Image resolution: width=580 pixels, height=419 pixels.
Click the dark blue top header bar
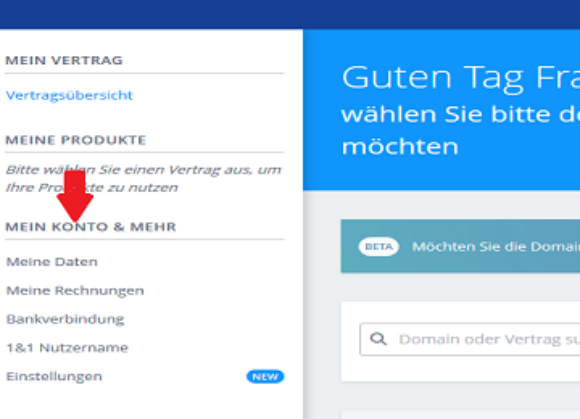[x=290, y=14]
